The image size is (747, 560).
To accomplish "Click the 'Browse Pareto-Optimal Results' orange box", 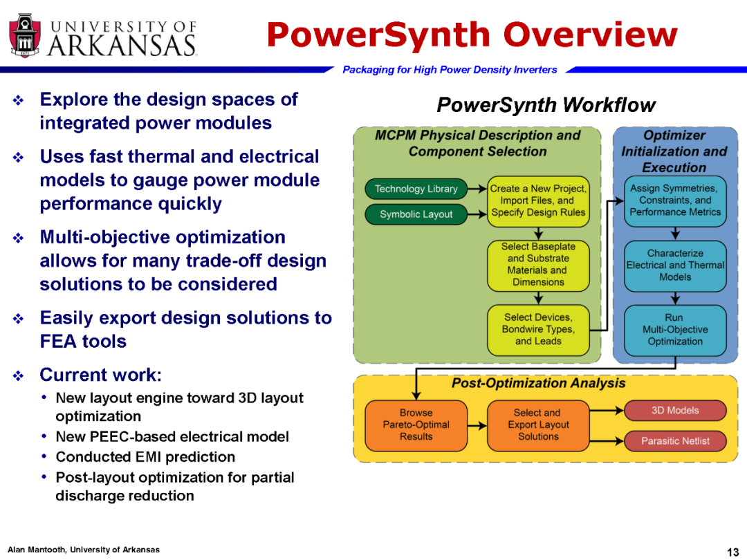I will pos(416,425).
